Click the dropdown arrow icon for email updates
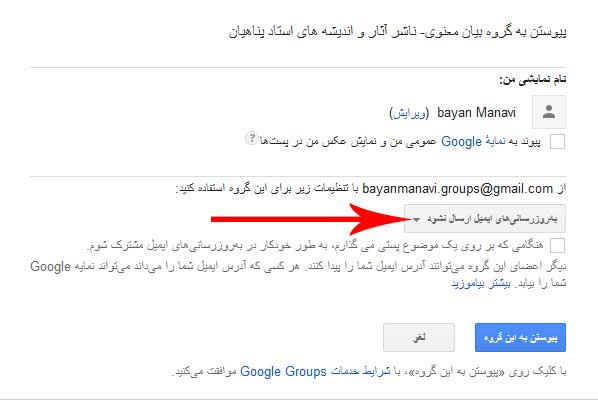Viewport: 598px width, 400px height. click(416, 219)
